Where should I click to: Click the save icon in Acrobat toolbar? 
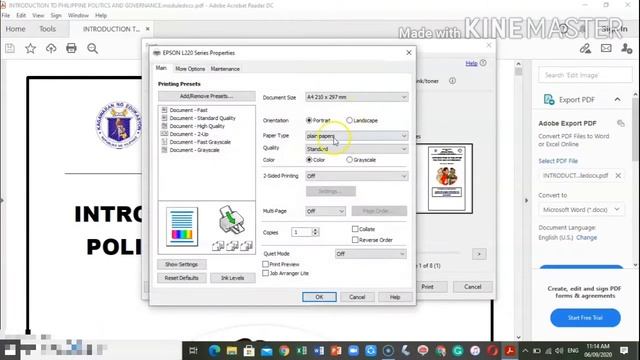click(10, 49)
